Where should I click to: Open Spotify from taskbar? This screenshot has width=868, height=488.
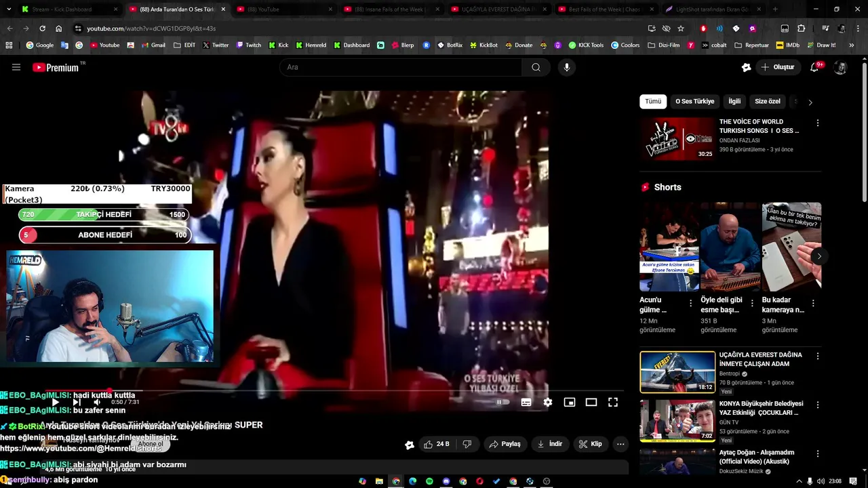pyautogui.click(x=430, y=481)
